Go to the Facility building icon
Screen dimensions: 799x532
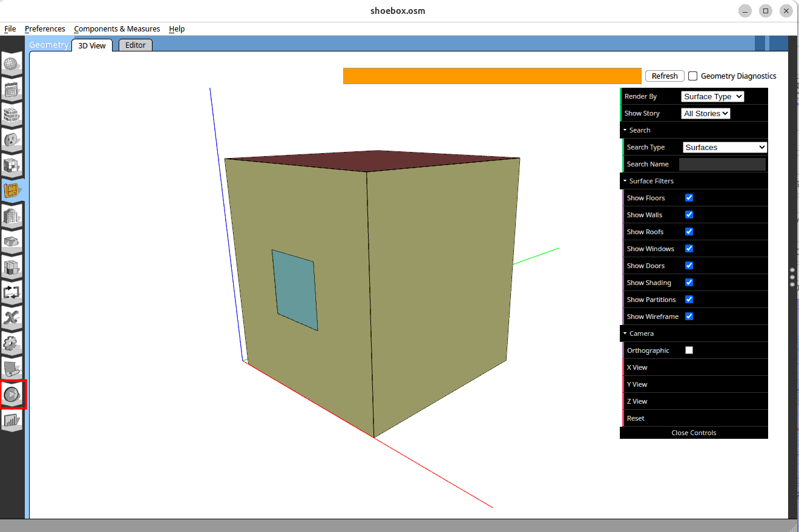[12, 216]
